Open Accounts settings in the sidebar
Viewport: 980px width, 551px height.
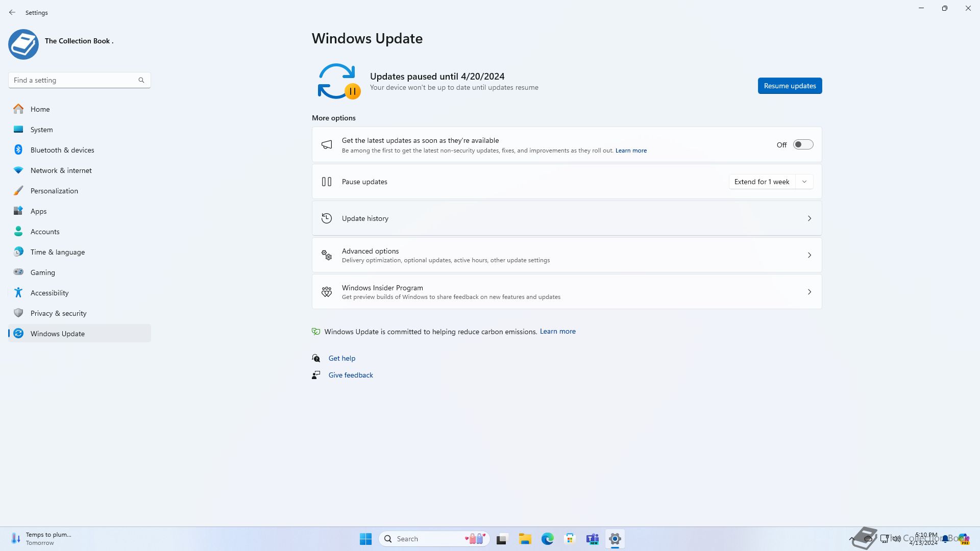79,232
